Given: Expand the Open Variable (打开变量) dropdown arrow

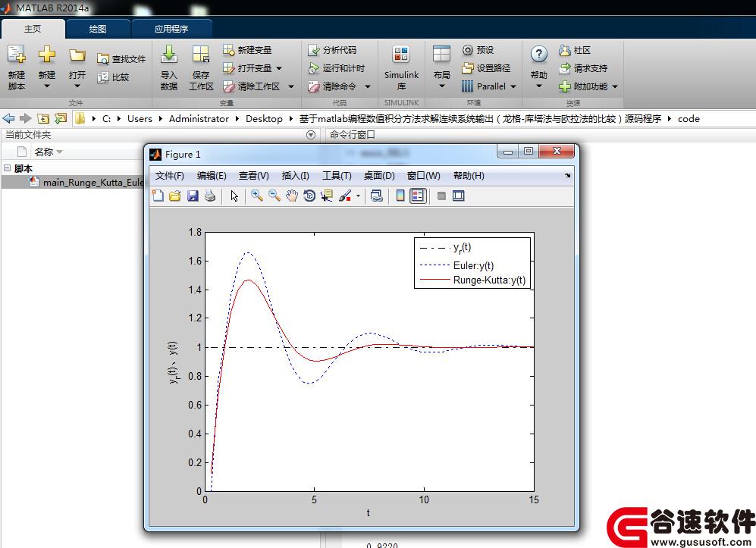Looking at the screenshot, I should (x=279, y=68).
